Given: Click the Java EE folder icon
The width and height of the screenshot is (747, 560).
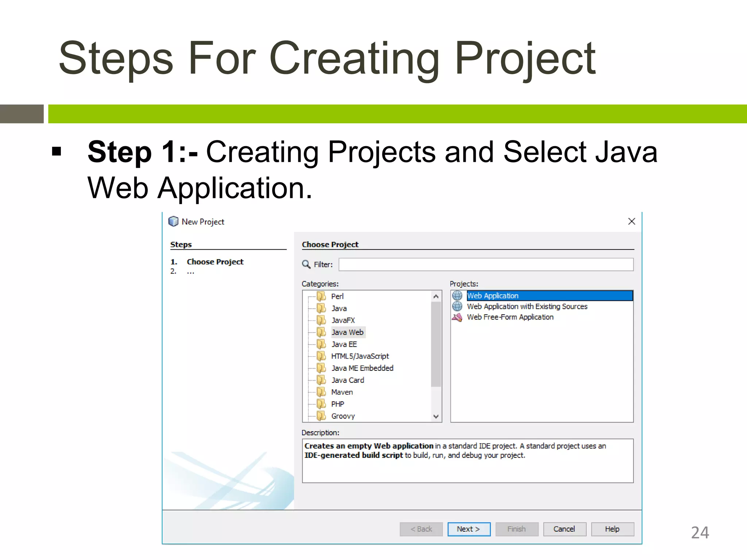Looking at the screenshot, I should pos(321,344).
